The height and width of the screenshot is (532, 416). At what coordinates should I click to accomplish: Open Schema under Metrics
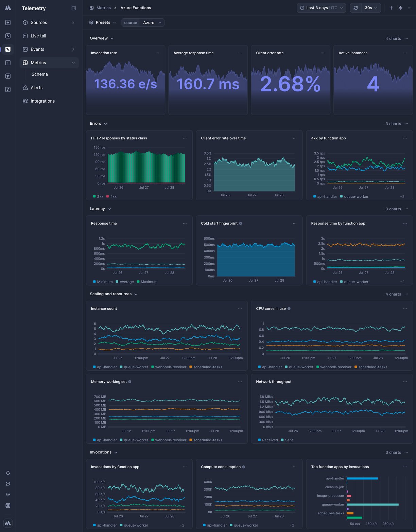point(40,74)
